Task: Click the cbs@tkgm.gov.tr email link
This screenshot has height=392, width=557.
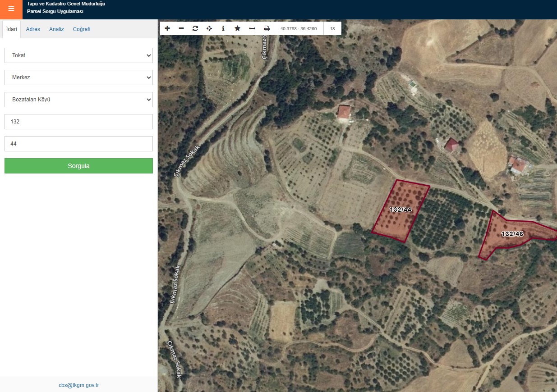Action: 78,385
